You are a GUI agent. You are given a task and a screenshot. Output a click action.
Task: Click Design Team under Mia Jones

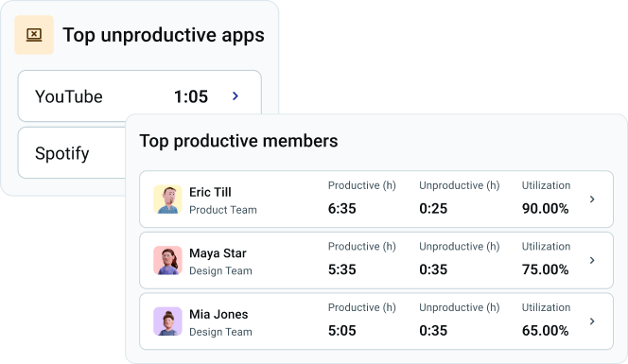coord(220,332)
